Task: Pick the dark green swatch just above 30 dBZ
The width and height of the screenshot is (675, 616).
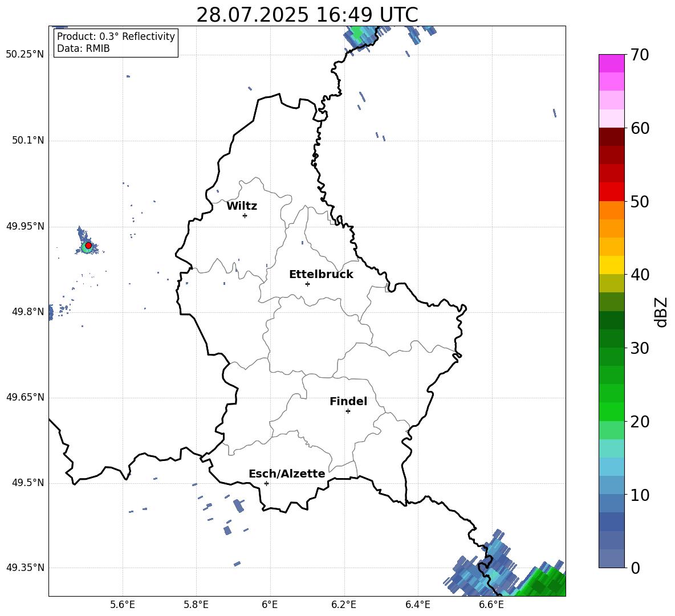Action: (x=611, y=338)
